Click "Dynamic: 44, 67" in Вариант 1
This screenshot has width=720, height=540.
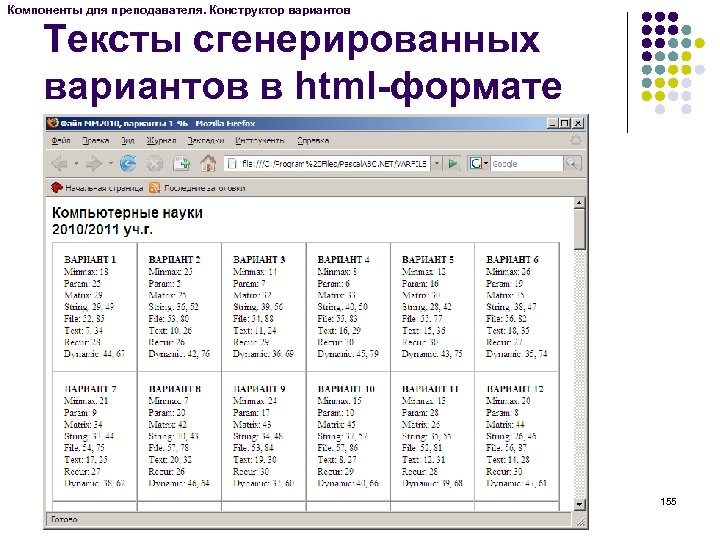coord(94,354)
